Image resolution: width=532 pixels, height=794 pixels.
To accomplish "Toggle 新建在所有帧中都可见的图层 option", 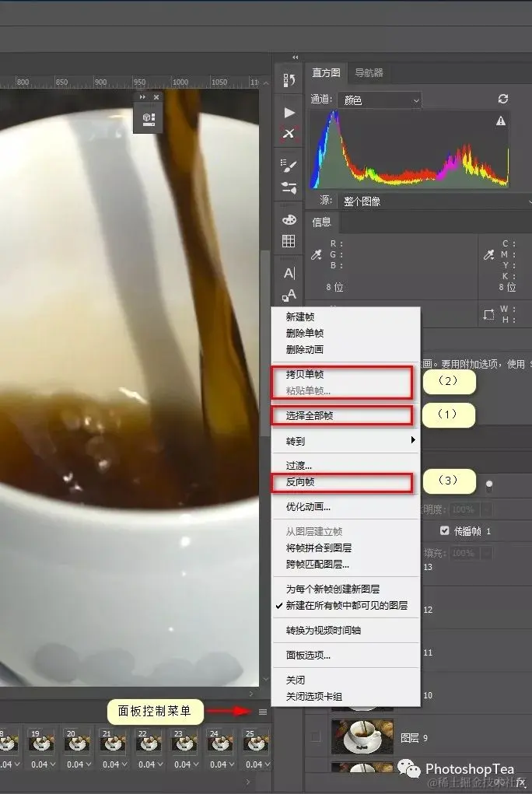I will (346, 606).
